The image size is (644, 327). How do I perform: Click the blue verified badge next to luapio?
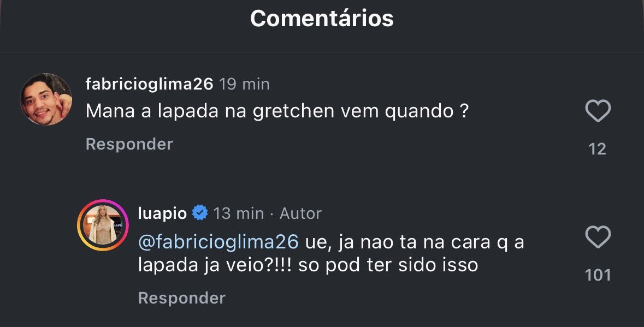tap(200, 213)
